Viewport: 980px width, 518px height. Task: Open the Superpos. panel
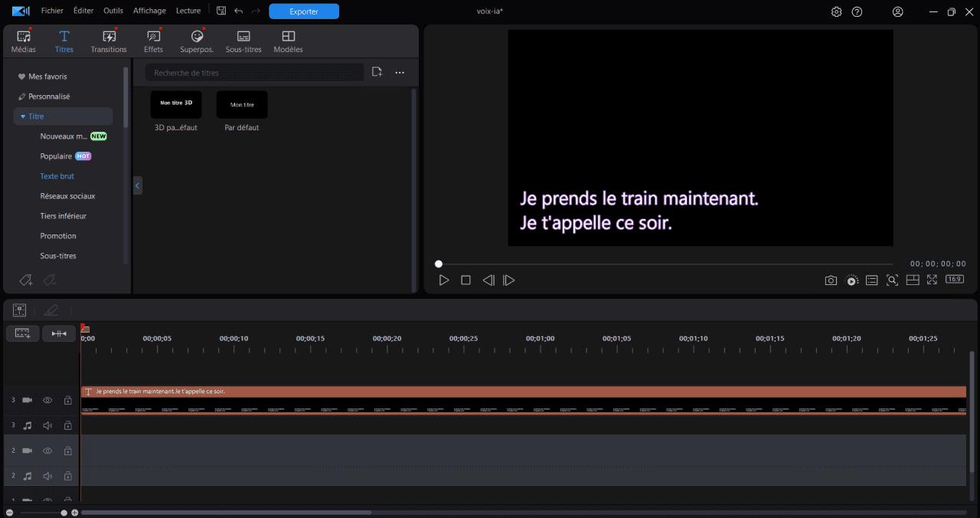coord(196,41)
